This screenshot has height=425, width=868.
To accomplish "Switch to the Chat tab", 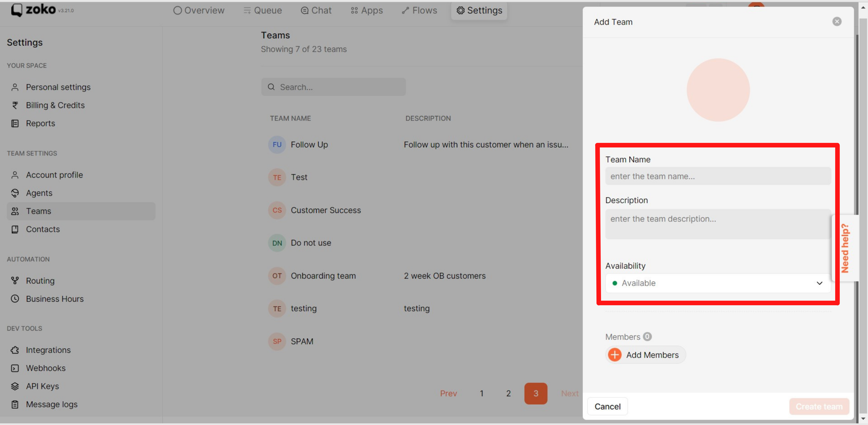I will (x=316, y=10).
